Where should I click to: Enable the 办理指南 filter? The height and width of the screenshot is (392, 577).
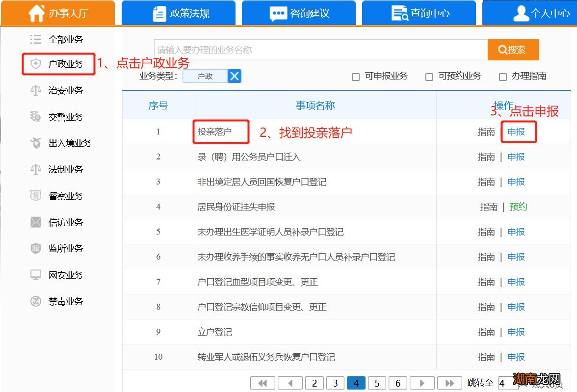point(502,76)
